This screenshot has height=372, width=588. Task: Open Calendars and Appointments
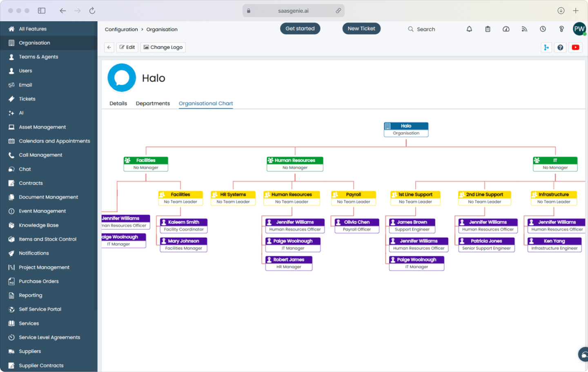(49, 141)
